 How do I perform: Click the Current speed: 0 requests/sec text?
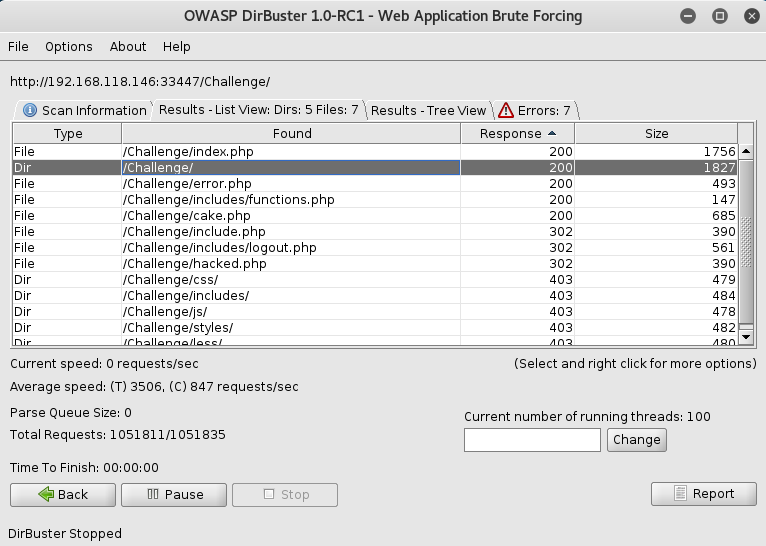[104, 364]
